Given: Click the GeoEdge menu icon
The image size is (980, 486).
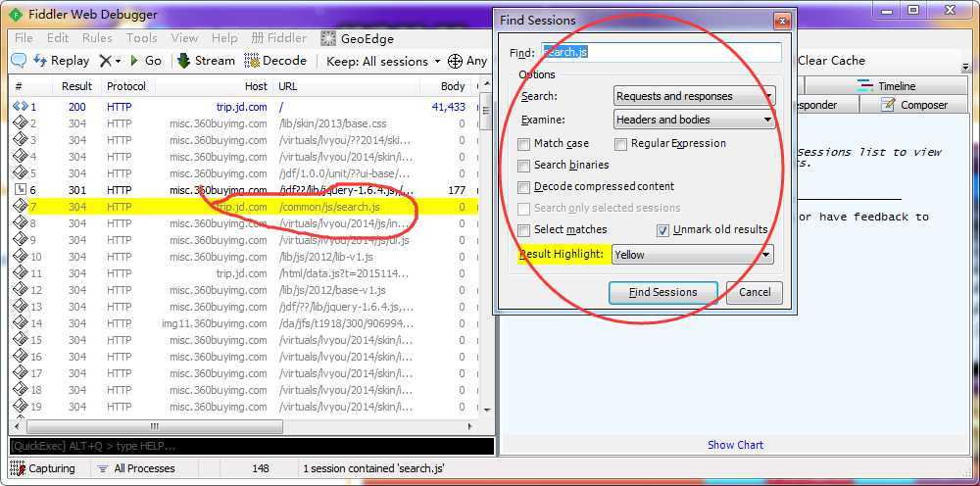Looking at the screenshot, I should point(328,39).
